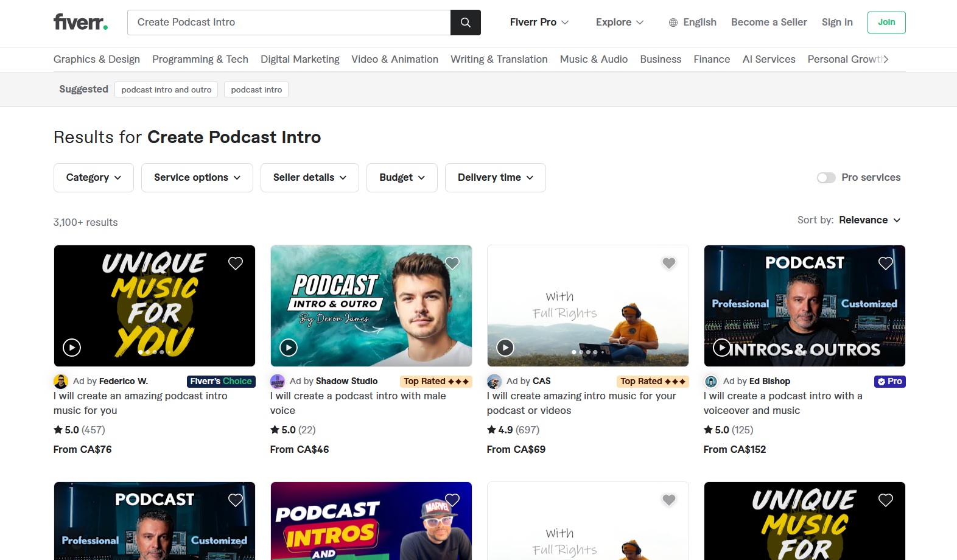This screenshot has height=560, width=957.
Task: Open AI Services category
Action: click(x=769, y=59)
